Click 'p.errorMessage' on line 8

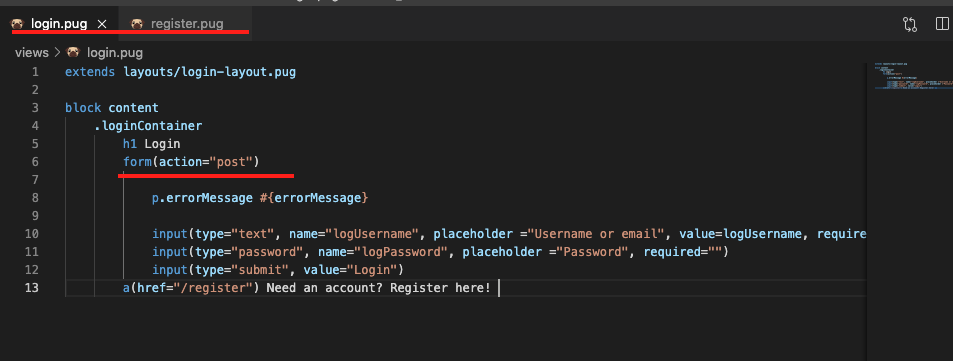tap(202, 198)
